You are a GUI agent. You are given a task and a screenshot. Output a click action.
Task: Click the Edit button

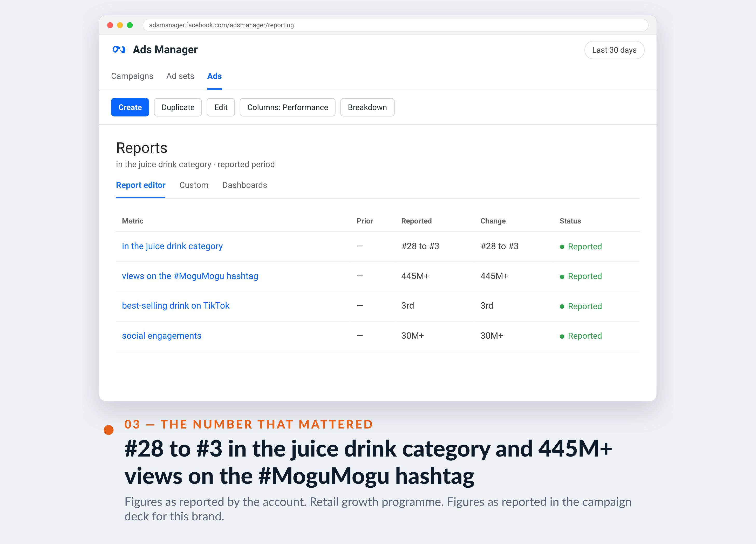tap(221, 107)
